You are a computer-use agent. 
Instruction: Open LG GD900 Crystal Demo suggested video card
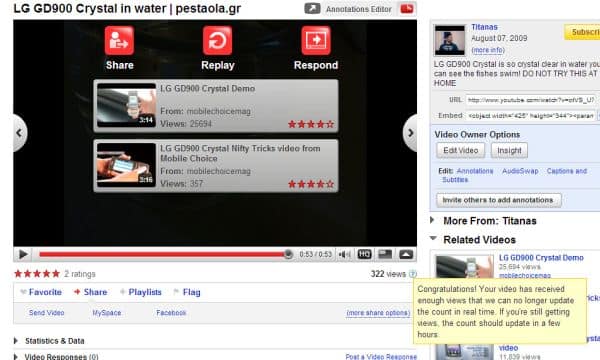pyautogui.click(x=216, y=106)
